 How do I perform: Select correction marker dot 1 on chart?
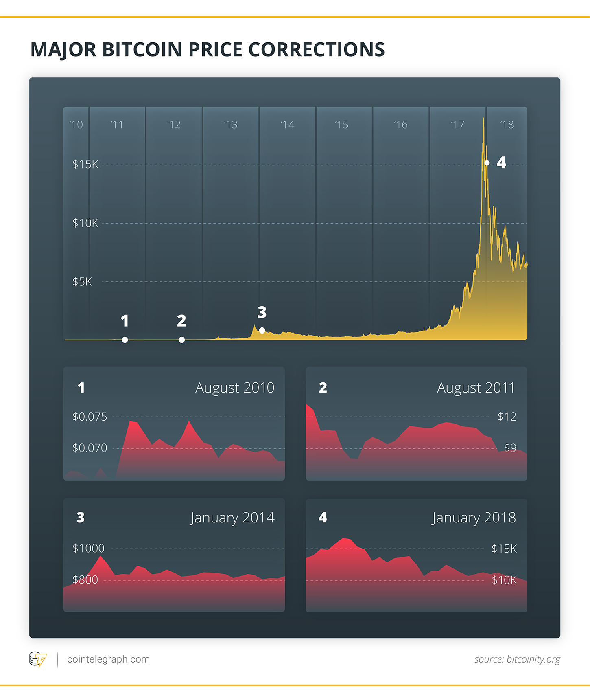pyautogui.click(x=125, y=340)
